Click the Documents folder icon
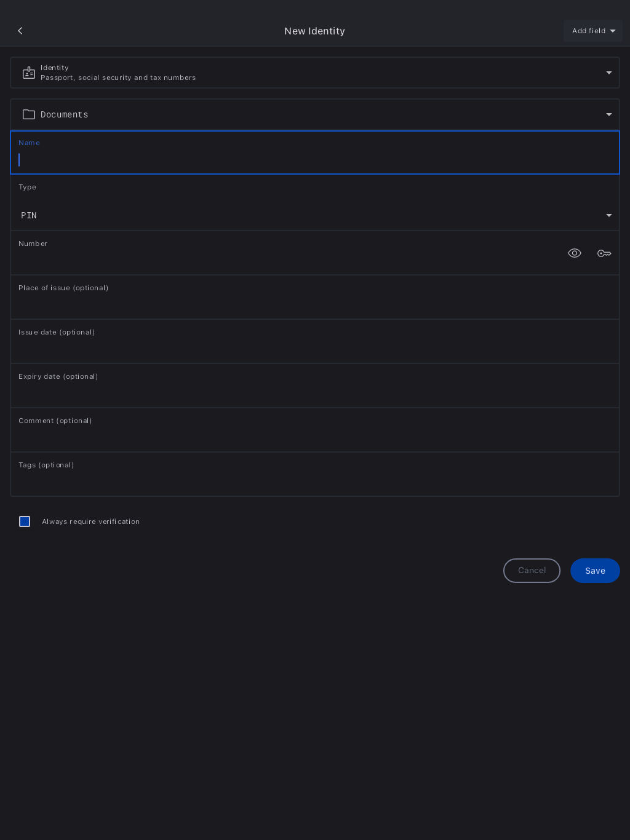This screenshot has width=630, height=840. (x=29, y=114)
